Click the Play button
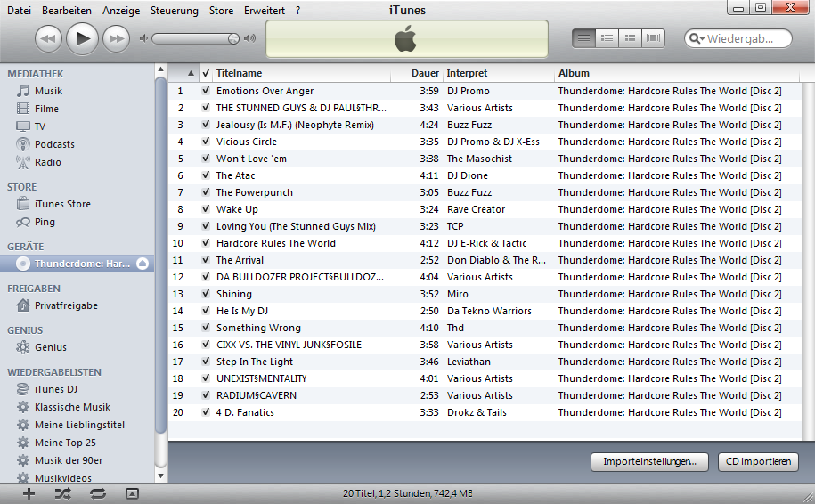The width and height of the screenshot is (815, 504). click(82, 38)
